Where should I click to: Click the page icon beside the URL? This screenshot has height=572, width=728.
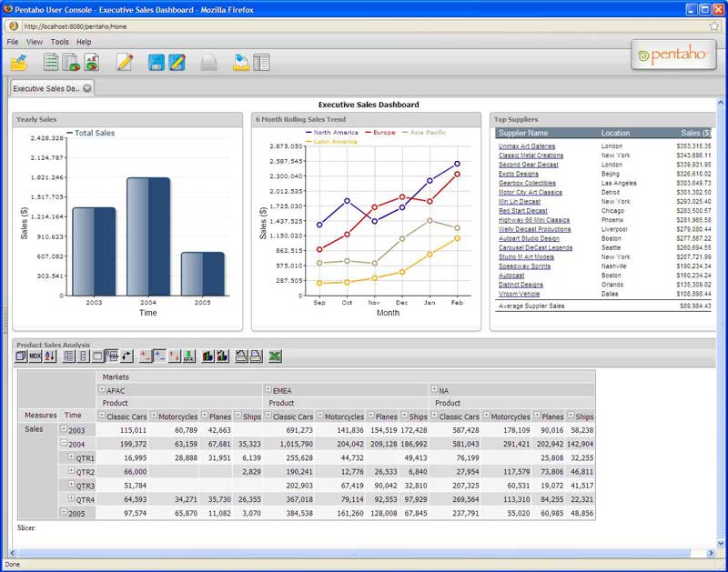14,26
